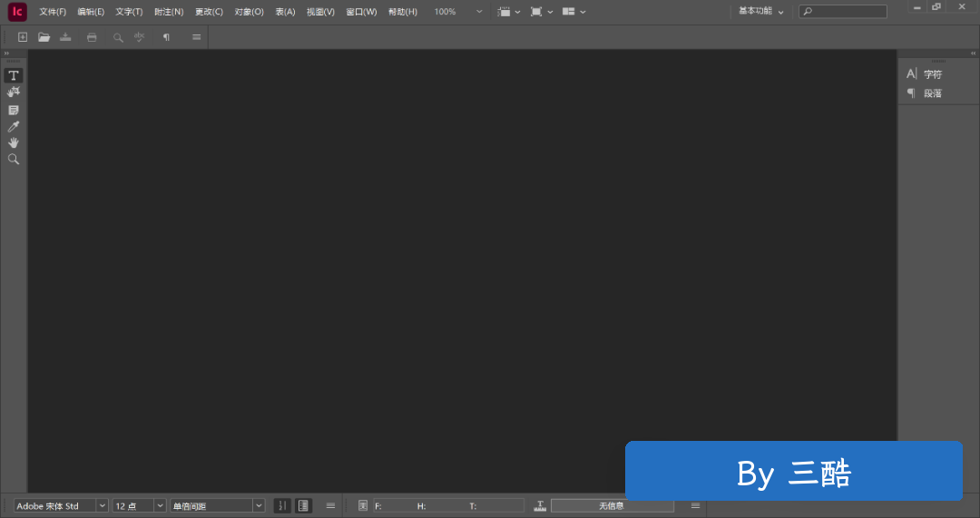This screenshot has height=518, width=980.
Task: Open the top toolbar options menu icon
Action: pyautogui.click(x=196, y=37)
